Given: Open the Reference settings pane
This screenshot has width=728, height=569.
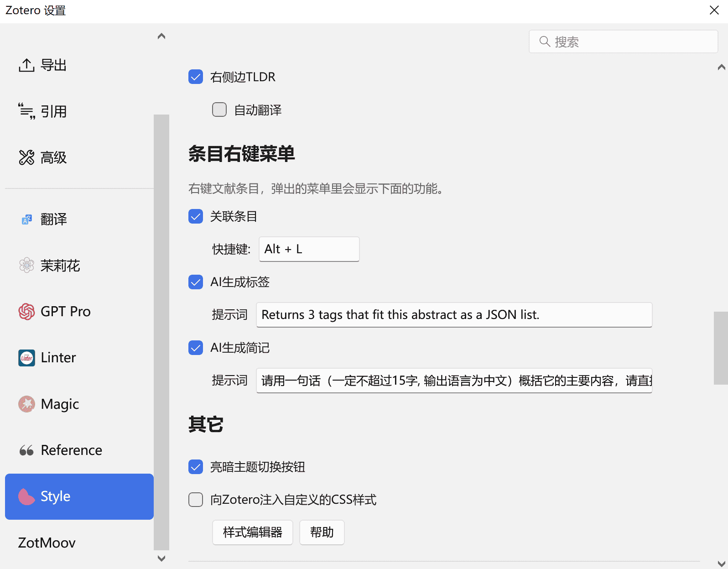Looking at the screenshot, I should point(79,450).
